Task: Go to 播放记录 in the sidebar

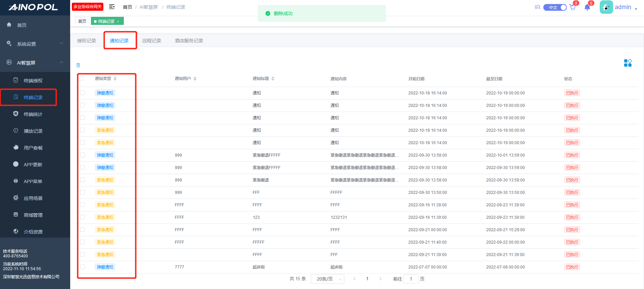Action: click(33, 131)
